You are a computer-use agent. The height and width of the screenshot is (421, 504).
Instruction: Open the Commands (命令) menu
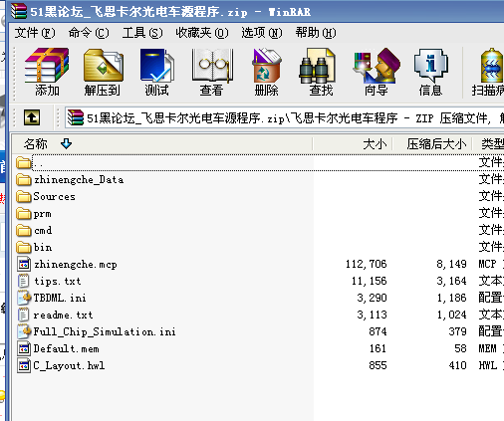pos(89,33)
